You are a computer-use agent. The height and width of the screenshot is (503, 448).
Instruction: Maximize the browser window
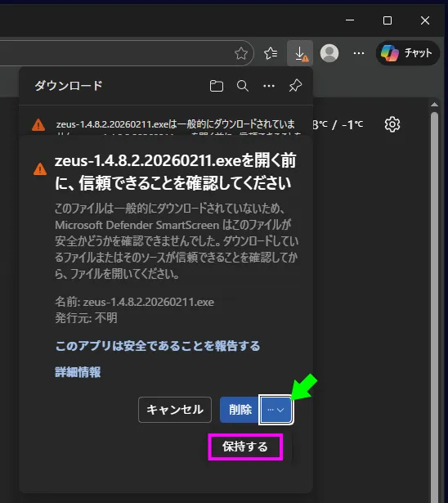pos(388,20)
